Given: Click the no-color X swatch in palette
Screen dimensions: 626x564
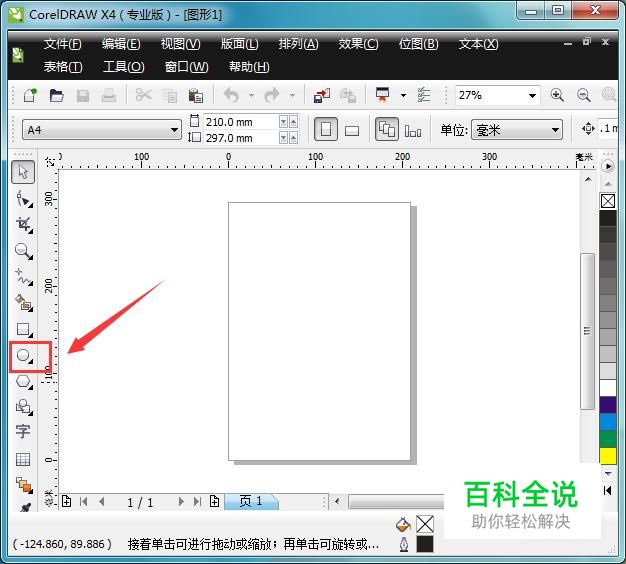Looking at the screenshot, I should (x=608, y=201).
